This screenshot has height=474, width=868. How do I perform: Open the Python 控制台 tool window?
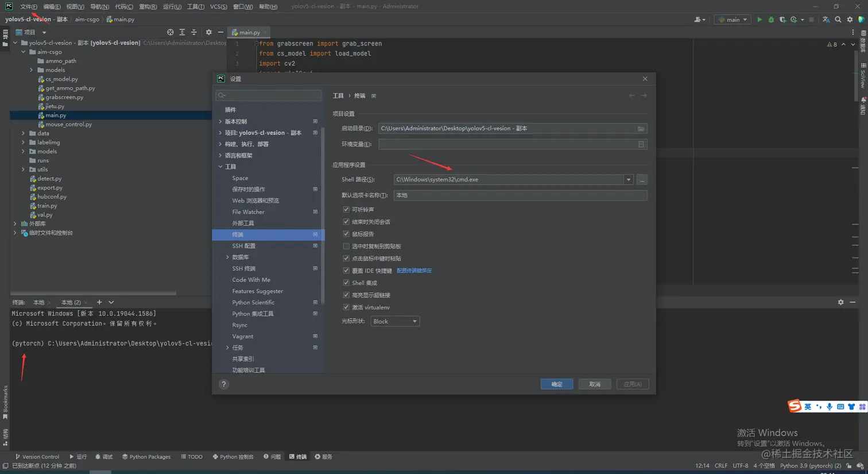tap(233, 457)
